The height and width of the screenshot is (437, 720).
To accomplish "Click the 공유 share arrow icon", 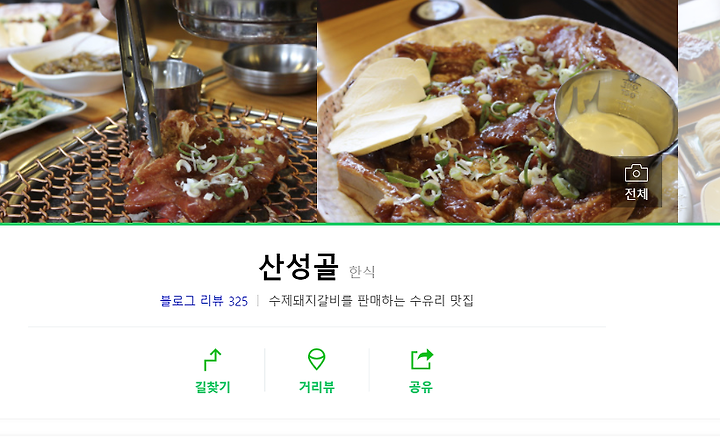I will 422,359.
